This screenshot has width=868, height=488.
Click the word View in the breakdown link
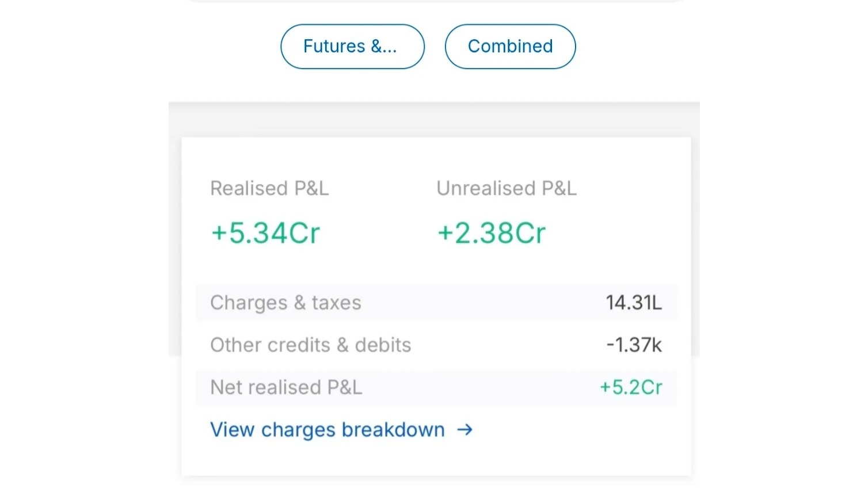pos(232,429)
